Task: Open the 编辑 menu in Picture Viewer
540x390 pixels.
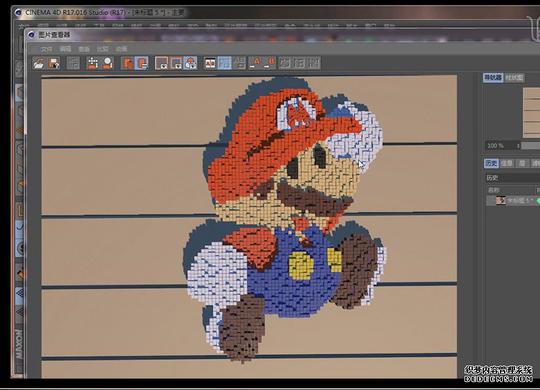Action: (x=65, y=49)
